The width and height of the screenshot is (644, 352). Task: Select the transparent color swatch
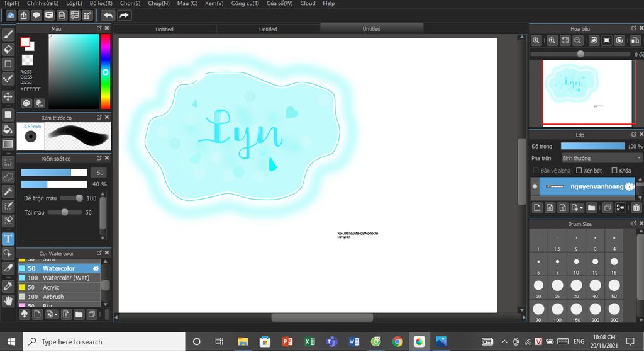[27, 60]
